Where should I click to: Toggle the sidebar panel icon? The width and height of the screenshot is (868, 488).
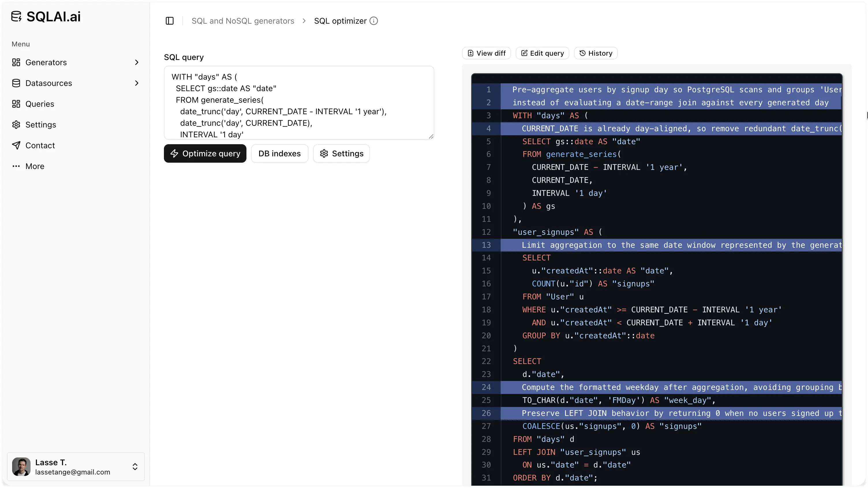coord(169,21)
